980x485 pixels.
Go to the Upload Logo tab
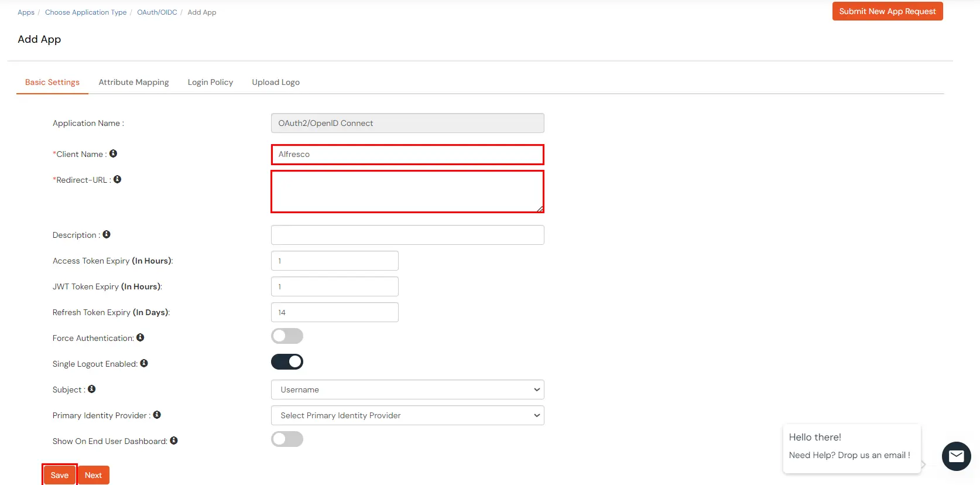pyautogui.click(x=276, y=82)
